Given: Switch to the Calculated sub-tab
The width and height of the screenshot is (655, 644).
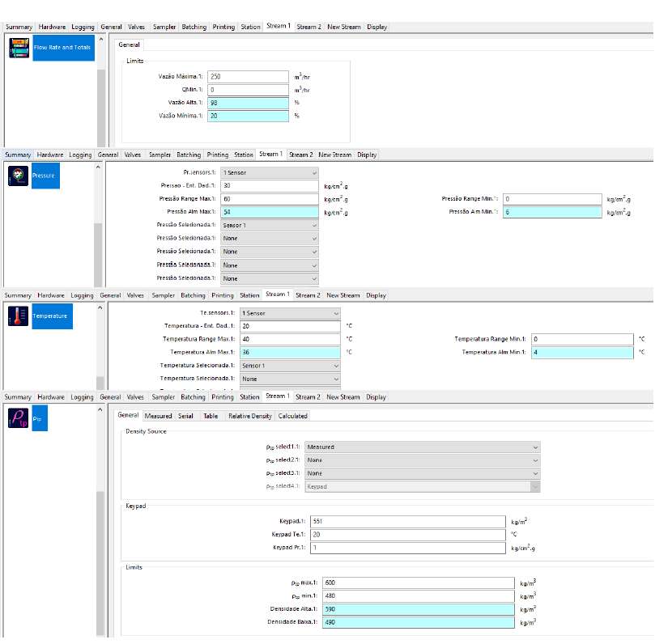Looking at the screenshot, I should 293,416.
